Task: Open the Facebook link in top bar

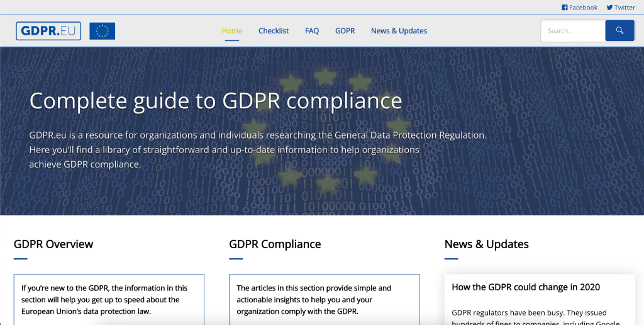Action: click(579, 8)
